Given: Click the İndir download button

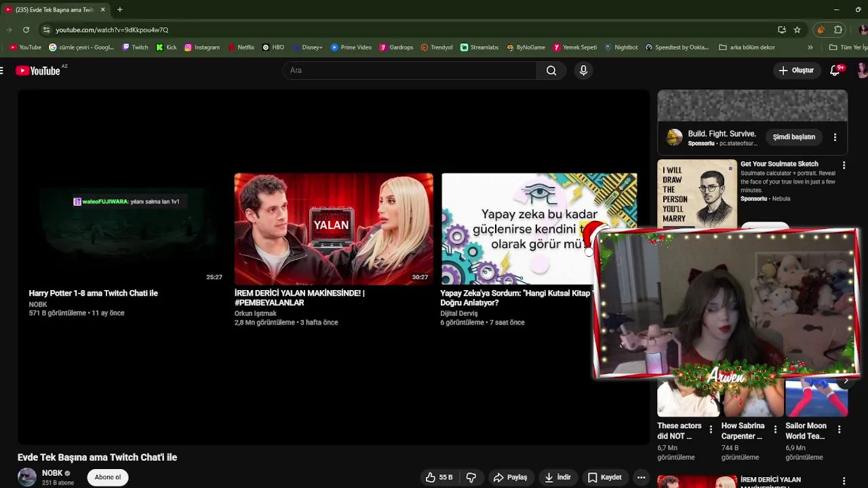Looking at the screenshot, I should tap(557, 477).
